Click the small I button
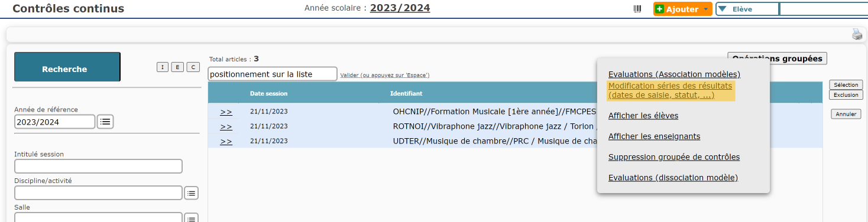The width and height of the screenshot is (868, 222). [x=162, y=67]
